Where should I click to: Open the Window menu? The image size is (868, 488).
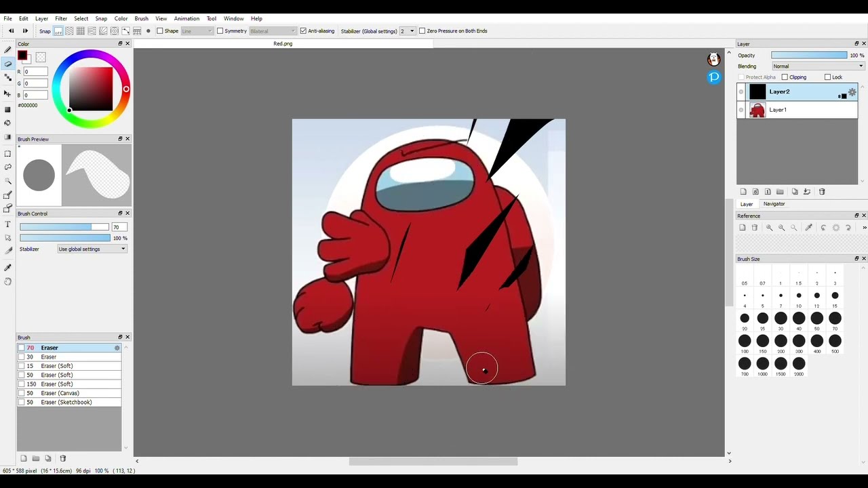233,18
